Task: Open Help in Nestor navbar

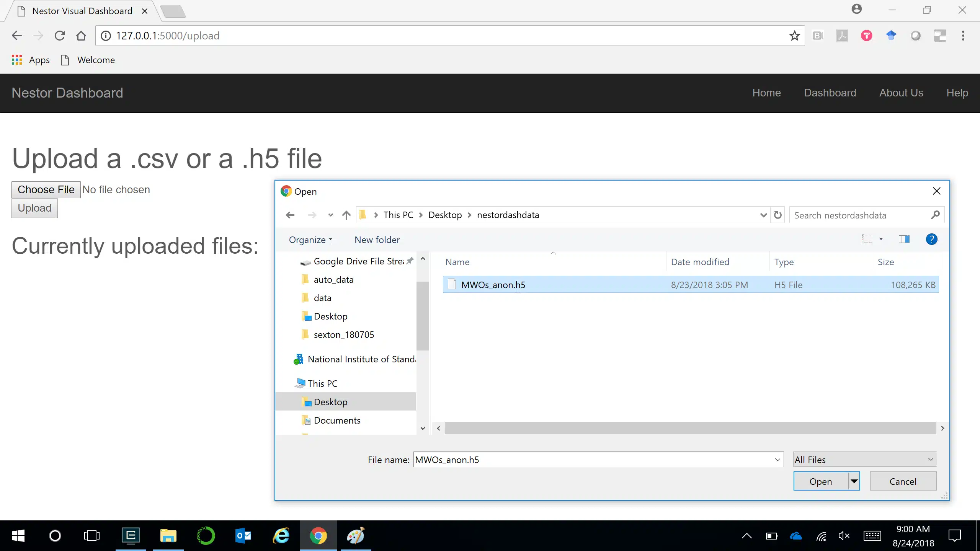Action: 957,93
